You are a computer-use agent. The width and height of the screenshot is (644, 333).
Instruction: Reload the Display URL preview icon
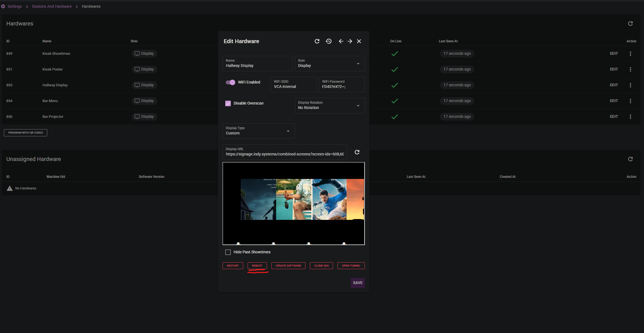pyautogui.click(x=357, y=152)
